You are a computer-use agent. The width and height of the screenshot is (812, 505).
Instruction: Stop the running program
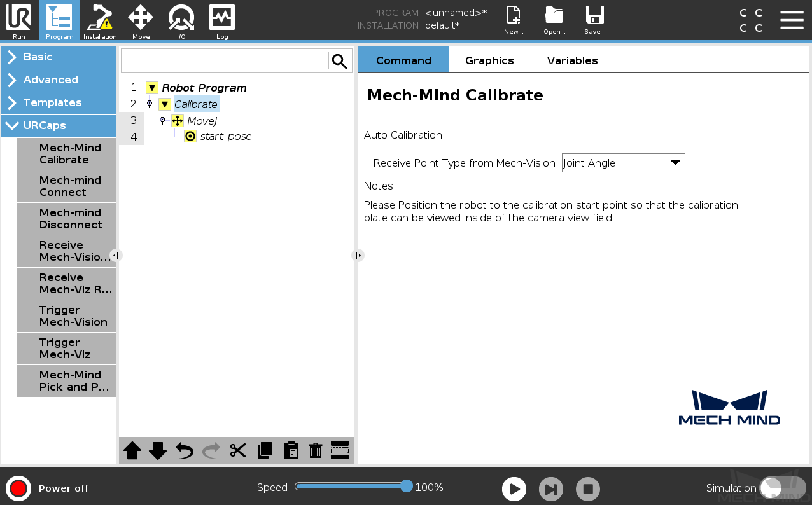(x=588, y=489)
